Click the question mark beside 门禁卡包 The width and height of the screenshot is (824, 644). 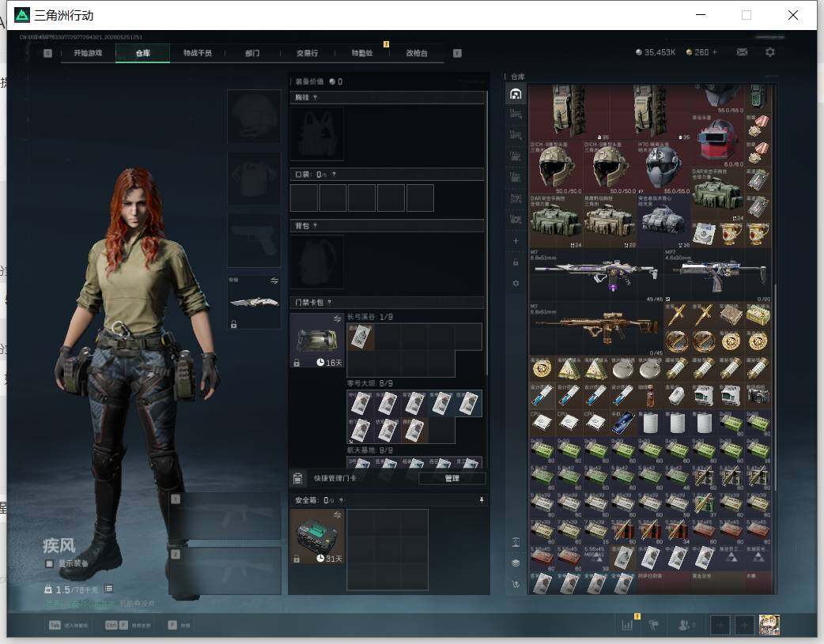point(330,302)
